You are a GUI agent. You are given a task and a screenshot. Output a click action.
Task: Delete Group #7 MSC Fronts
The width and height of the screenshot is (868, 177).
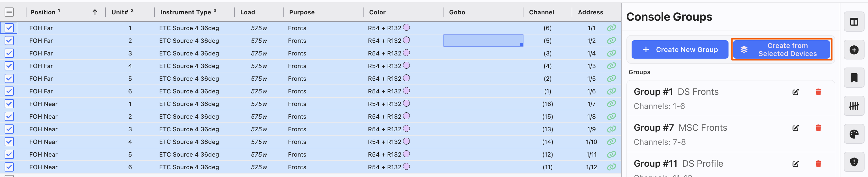pos(818,128)
